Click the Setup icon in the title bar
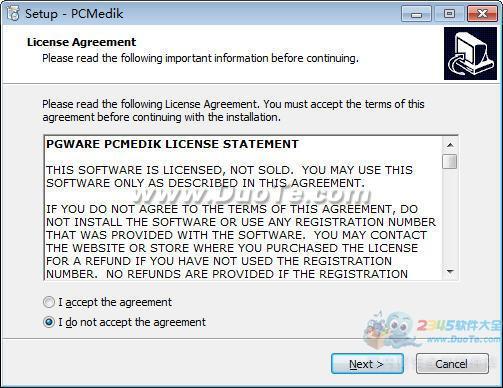This screenshot has width=503, height=388. (x=13, y=14)
